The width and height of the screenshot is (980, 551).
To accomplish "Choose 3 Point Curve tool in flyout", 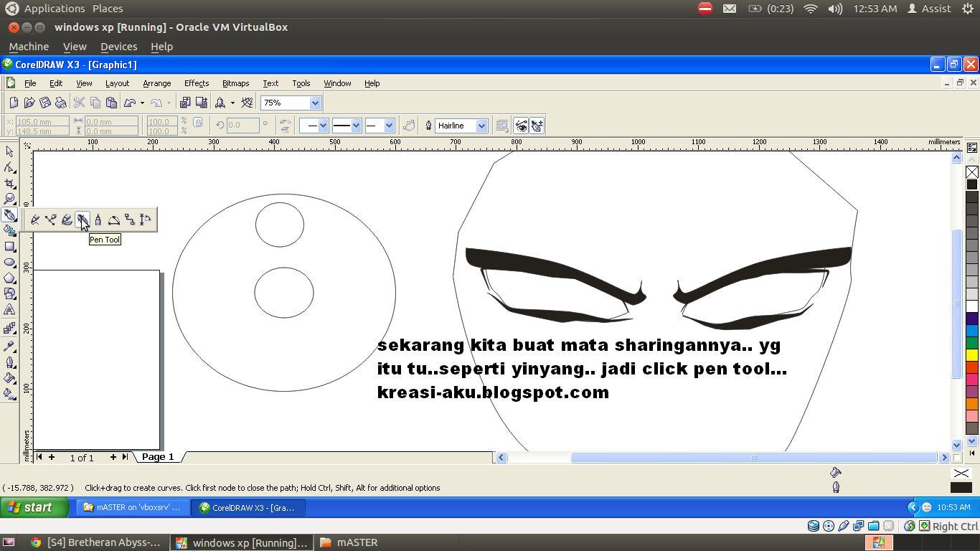I will tap(114, 220).
